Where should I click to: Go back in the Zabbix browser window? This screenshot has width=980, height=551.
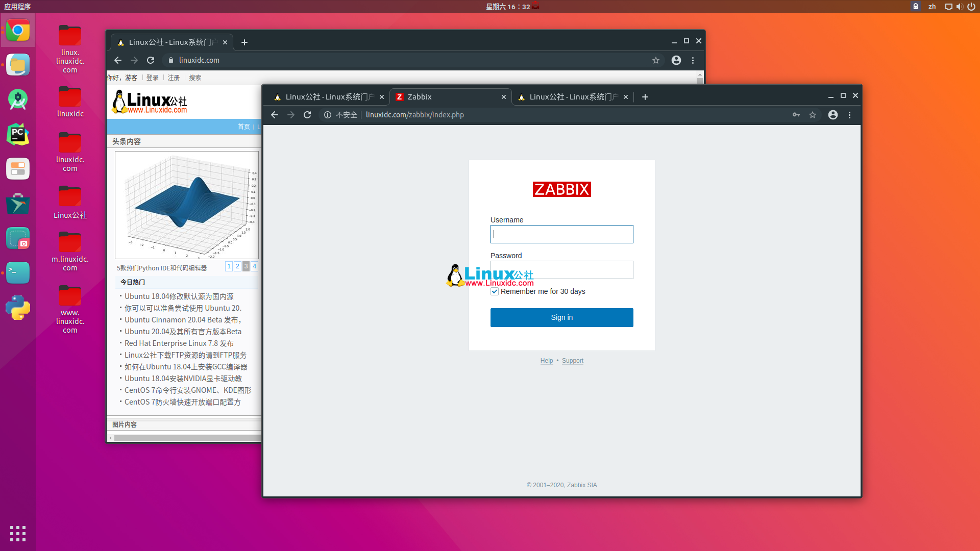pyautogui.click(x=275, y=115)
